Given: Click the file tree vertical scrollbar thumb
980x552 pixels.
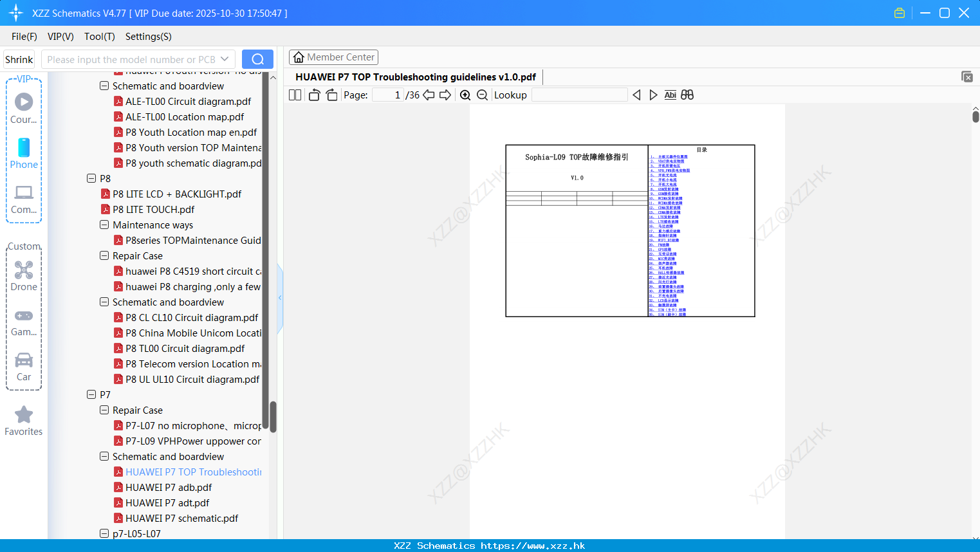Looking at the screenshot, I should click(x=273, y=417).
